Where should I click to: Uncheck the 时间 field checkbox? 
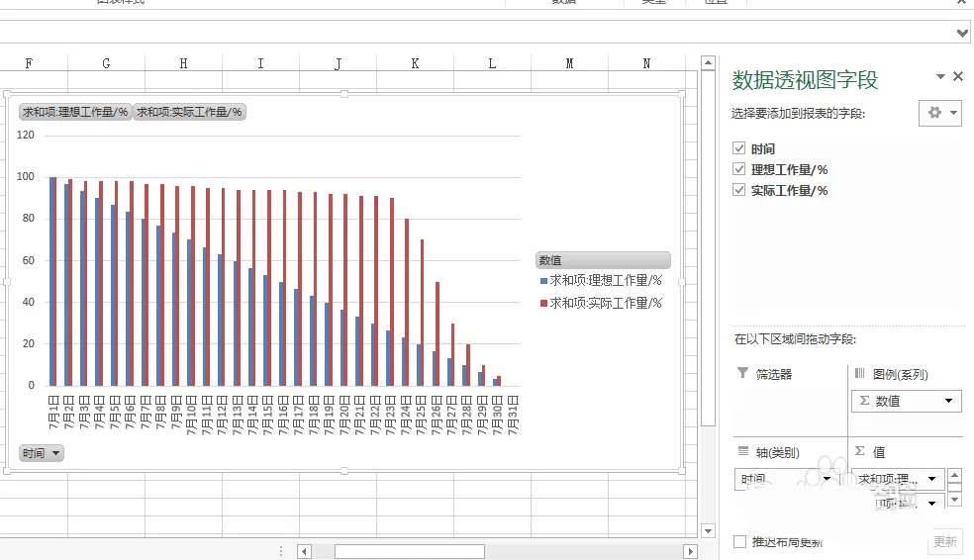click(x=738, y=148)
